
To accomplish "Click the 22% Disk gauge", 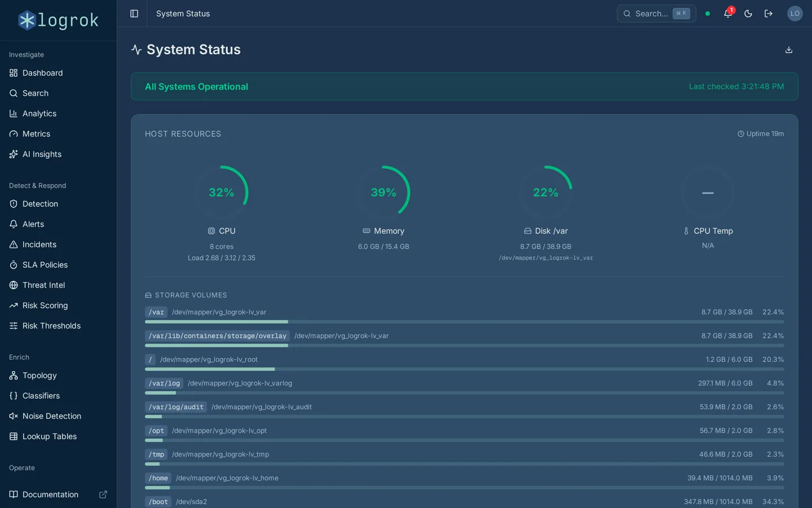I will (546, 192).
